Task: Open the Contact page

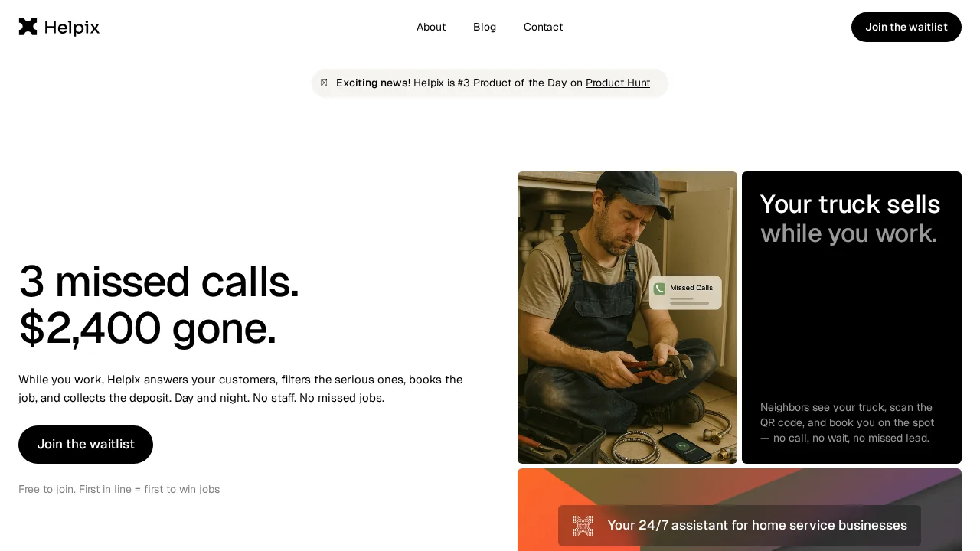Action: (x=543, y=27)
